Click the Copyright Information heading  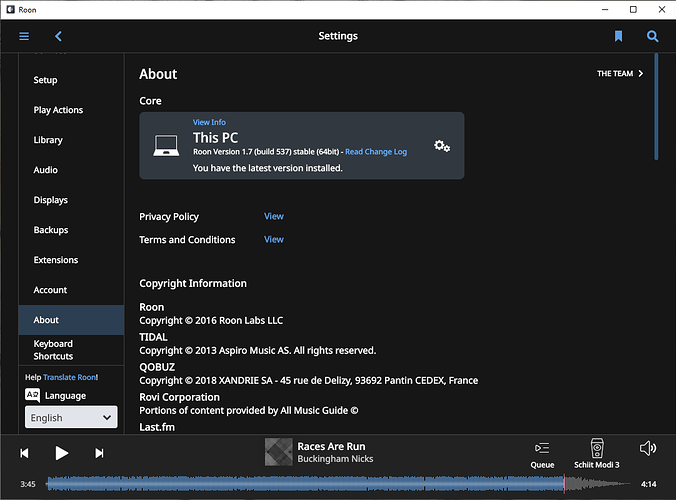click(x=193, y=284)
